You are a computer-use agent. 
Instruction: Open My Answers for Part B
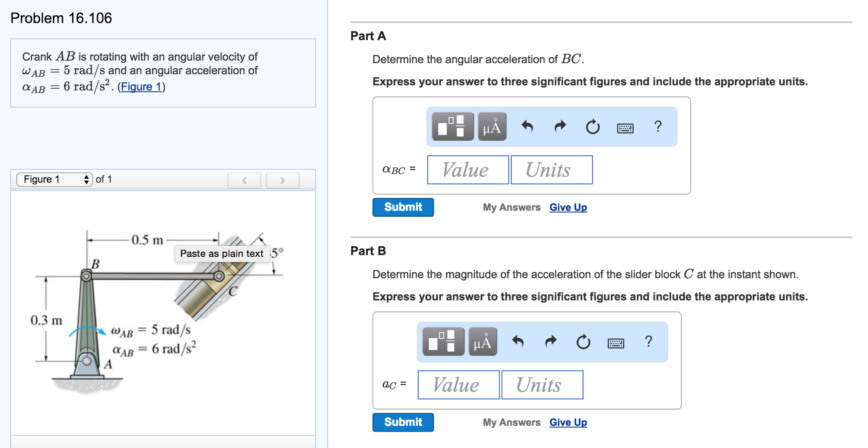(511, 422)
